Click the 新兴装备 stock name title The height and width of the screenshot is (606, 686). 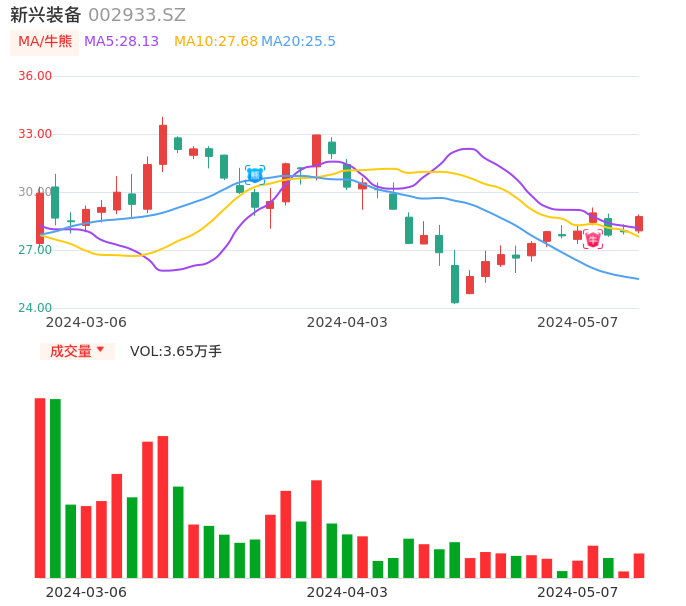(x=46, y=15)
